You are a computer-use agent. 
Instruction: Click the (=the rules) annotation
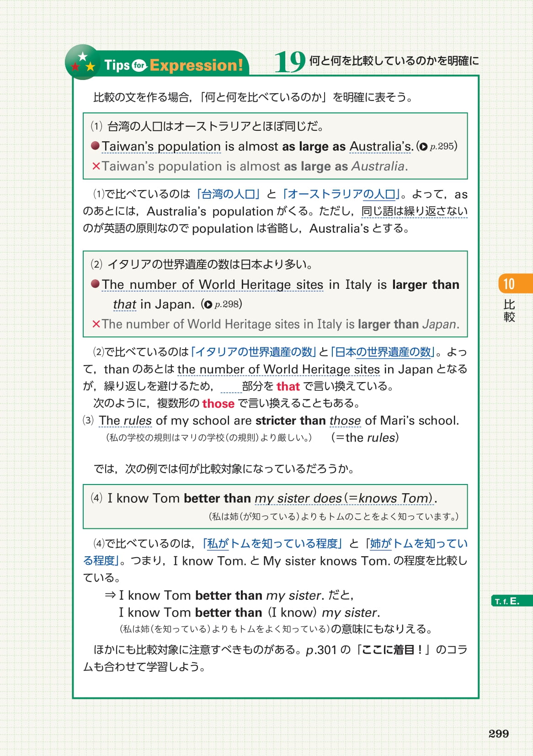(365, 438)
